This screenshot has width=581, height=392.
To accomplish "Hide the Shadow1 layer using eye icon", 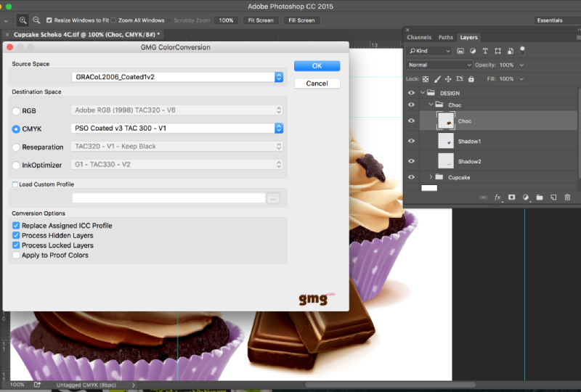I will [411, 141].
